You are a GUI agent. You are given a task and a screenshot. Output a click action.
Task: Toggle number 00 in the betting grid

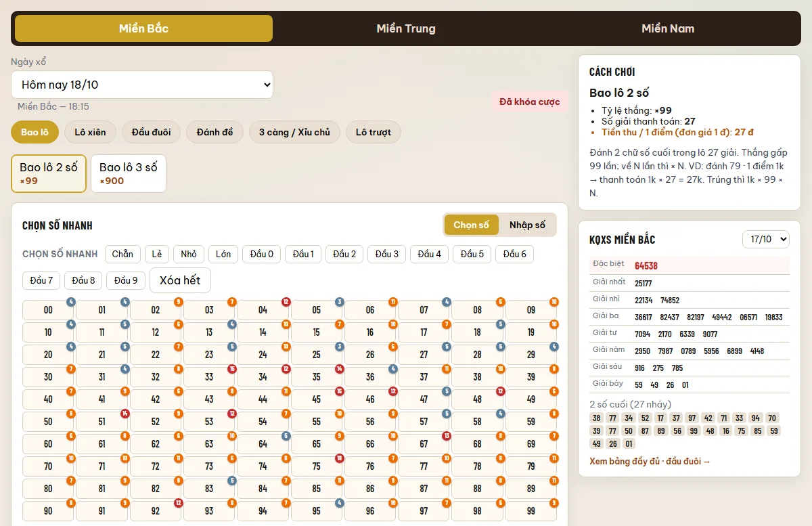pyautogui.click(x=49, y=310)
